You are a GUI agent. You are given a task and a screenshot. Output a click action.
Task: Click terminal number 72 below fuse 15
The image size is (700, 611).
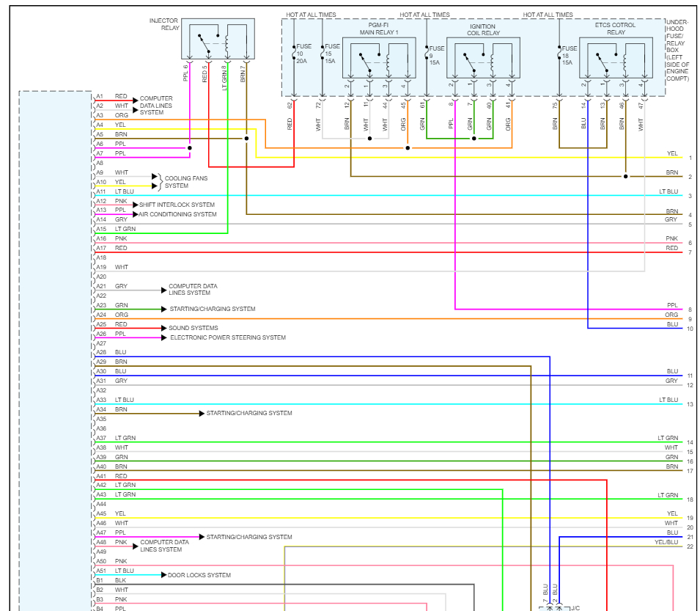[318, 106]
